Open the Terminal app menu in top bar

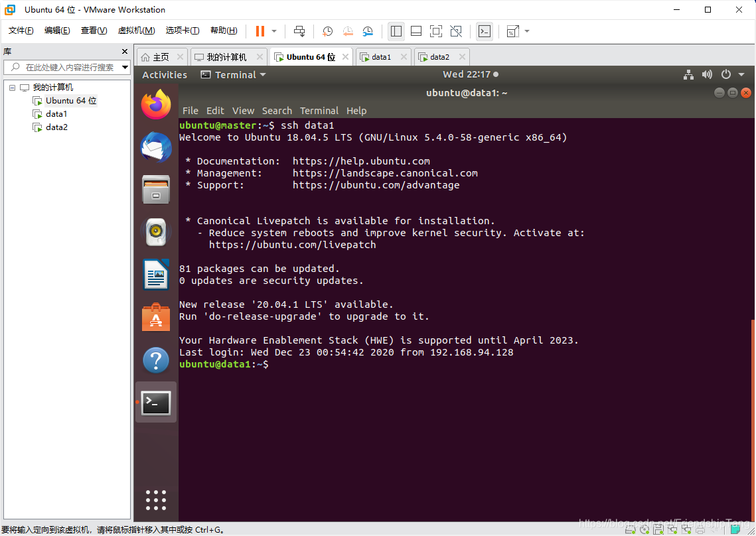234,75
